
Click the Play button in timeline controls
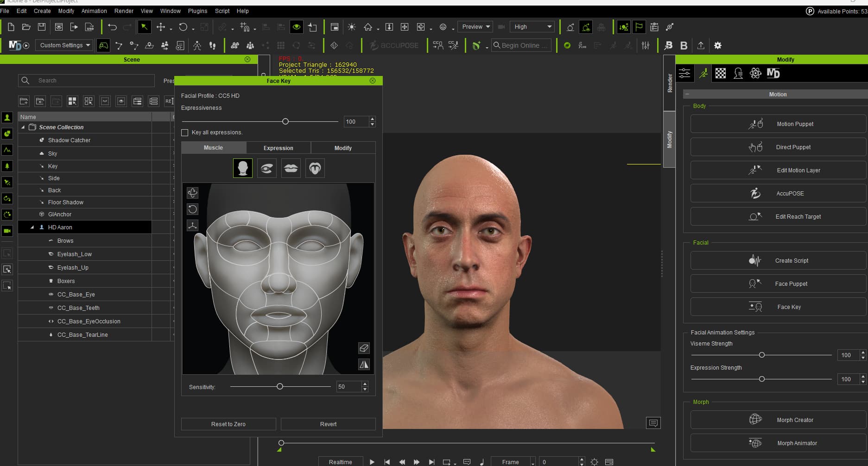click(372, 462)
